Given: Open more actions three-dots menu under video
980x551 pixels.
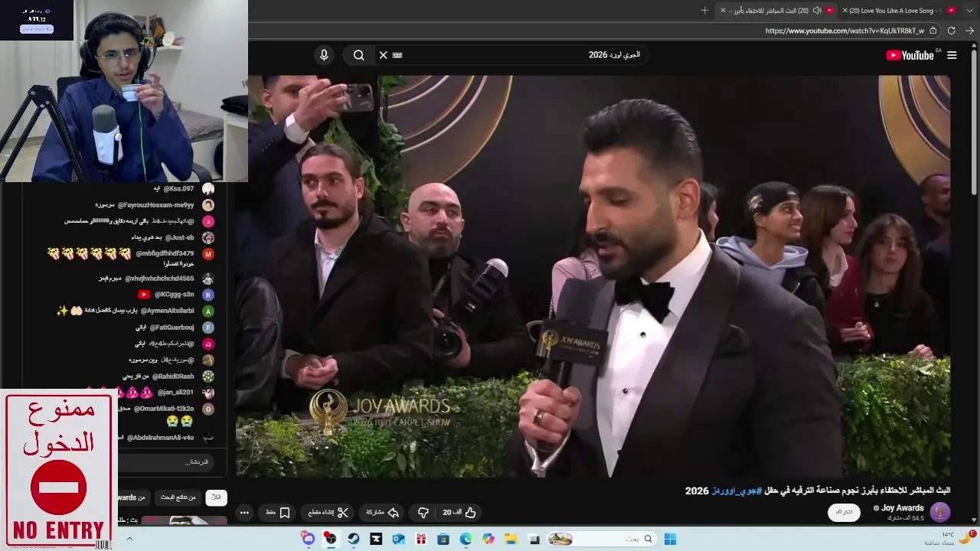Looking at the screenshot, I should click(x=244, y=512).
